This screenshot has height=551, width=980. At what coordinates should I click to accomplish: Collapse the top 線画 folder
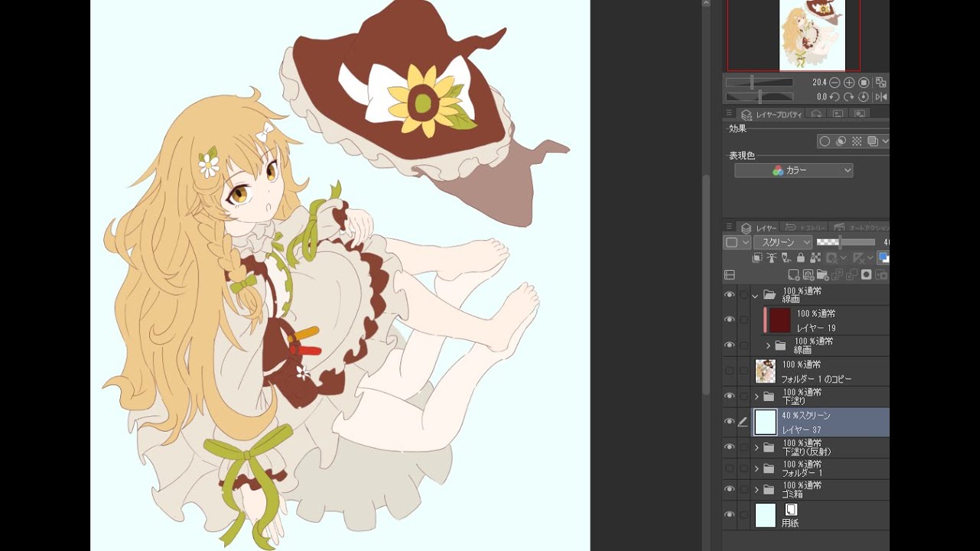coord(756,295)
